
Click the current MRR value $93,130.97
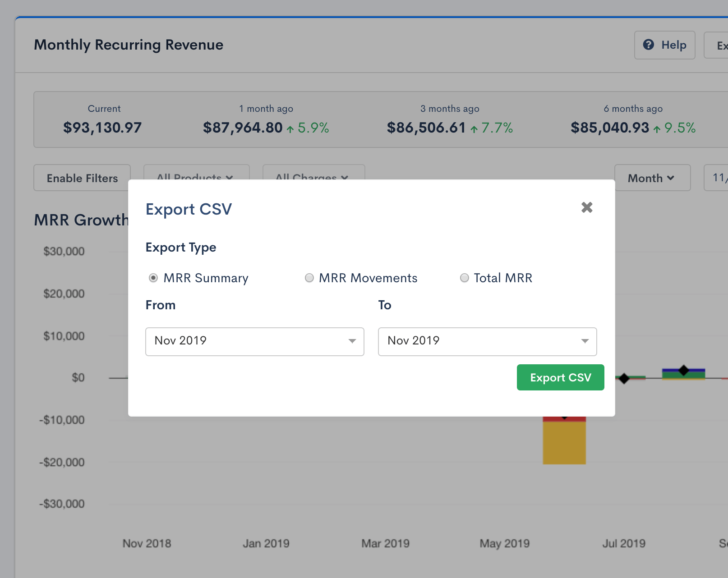coord(102,128)
